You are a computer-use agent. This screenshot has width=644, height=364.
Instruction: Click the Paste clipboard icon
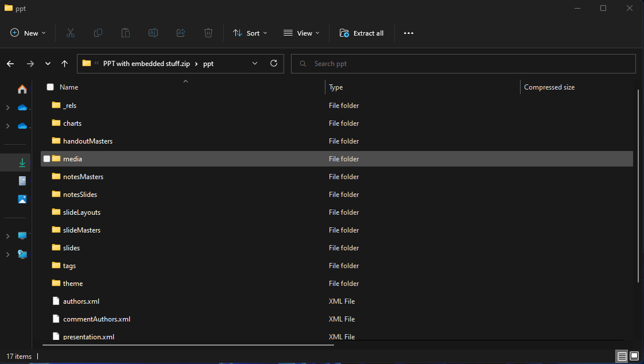(126, 33)
